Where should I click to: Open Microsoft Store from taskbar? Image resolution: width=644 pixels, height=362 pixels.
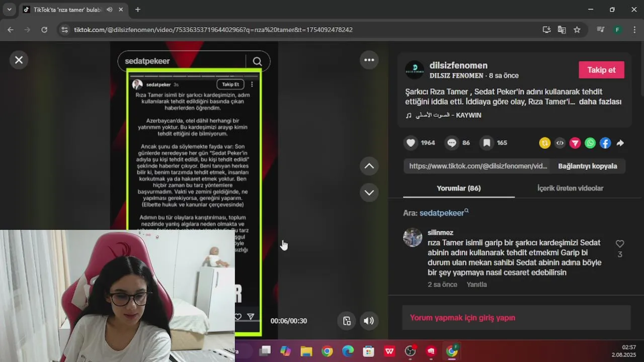click(369, 351)
